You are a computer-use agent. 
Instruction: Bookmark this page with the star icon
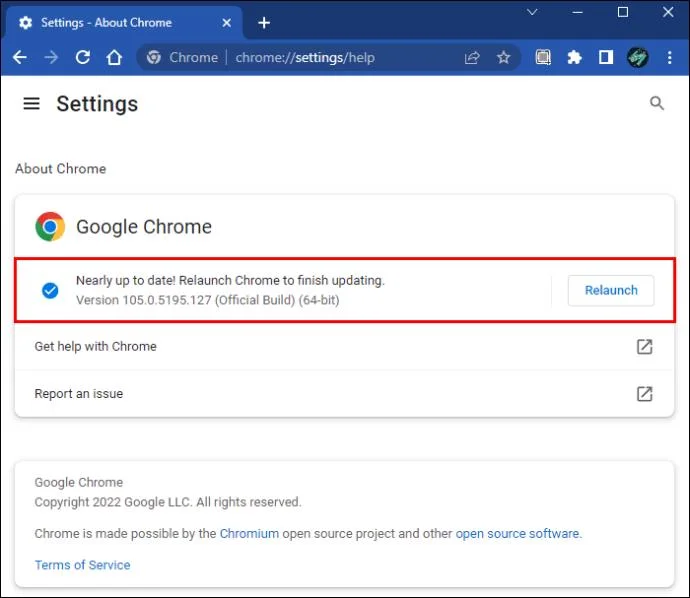coord(503,58)
